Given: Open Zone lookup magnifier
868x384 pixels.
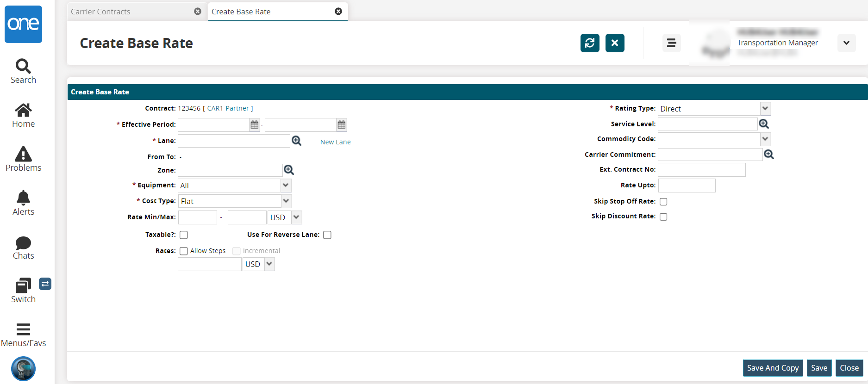Looking at the screenshot, I should pos(289,170).
